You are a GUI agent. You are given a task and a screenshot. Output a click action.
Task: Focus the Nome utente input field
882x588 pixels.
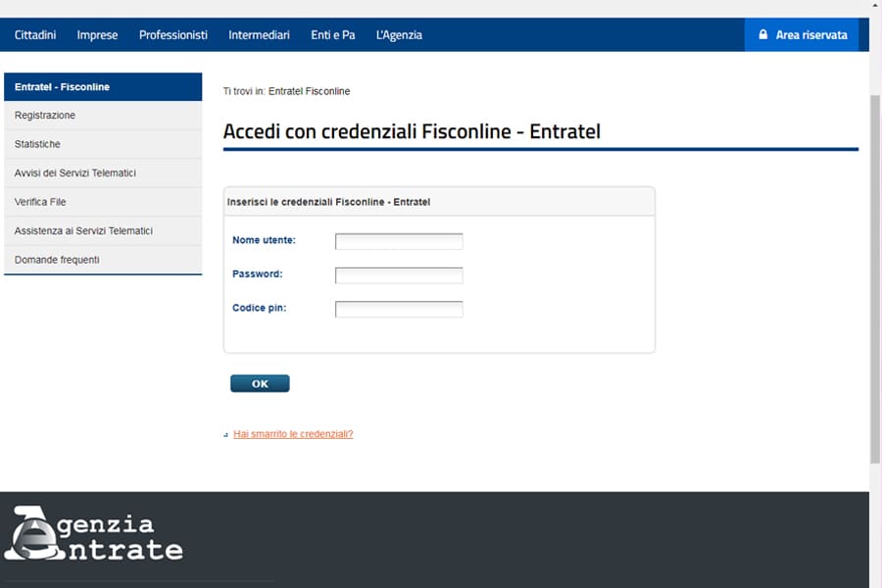point(399,241)
